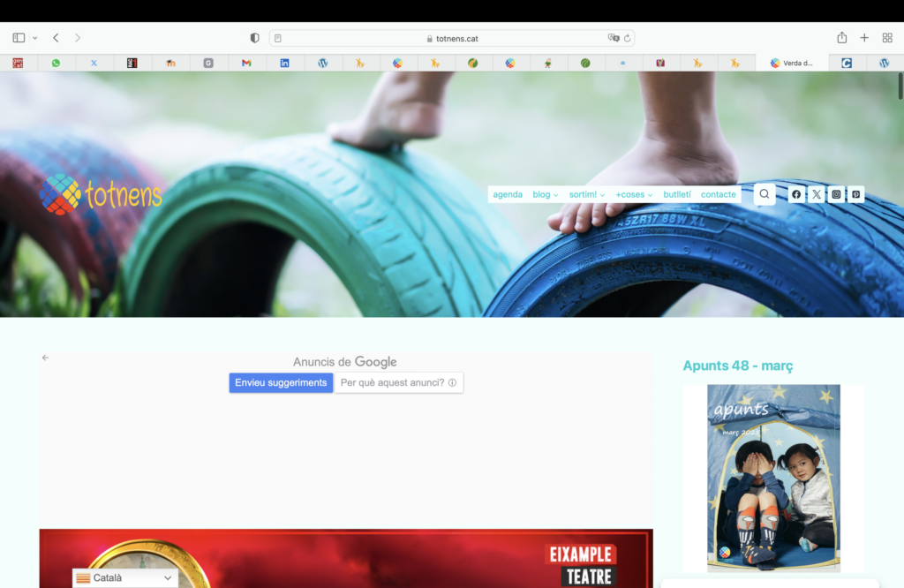The height and width of the screenshot is (588, 904).
Task: Open the Català language selector
Action: click(x=125, y=577)
